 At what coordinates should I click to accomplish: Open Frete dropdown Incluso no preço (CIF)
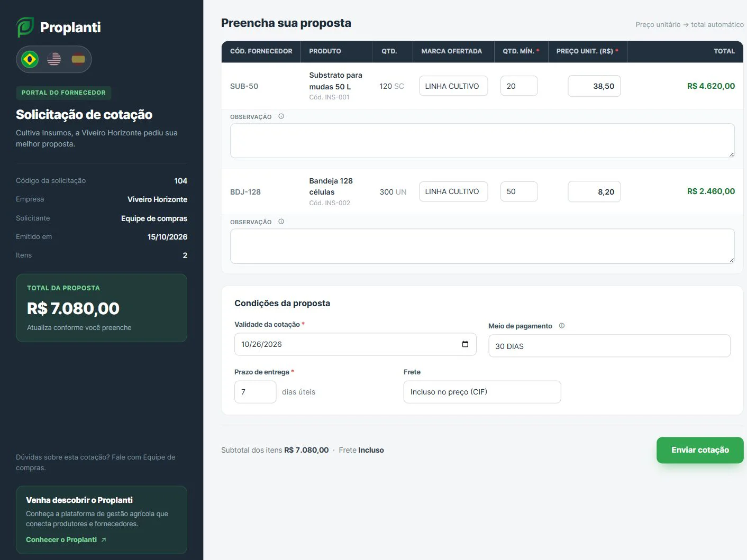pos(482,392)
